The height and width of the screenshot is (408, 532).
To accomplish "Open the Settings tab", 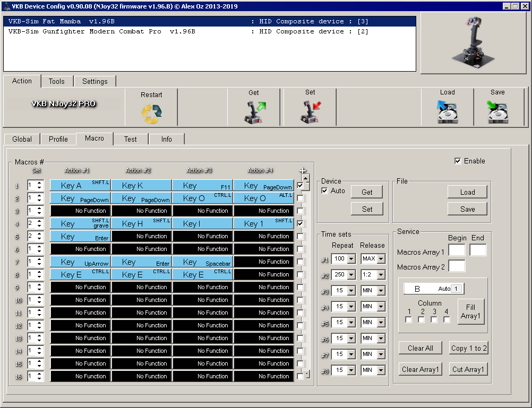I will click(x=95, y=81).
